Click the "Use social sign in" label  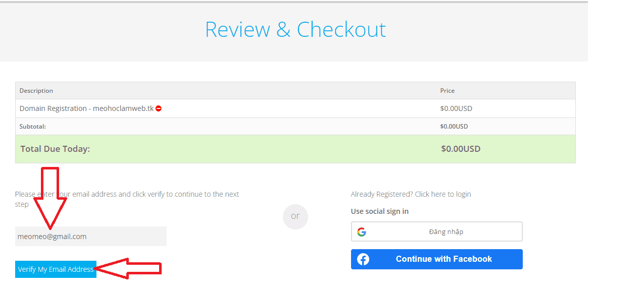(x=379, y=211)
